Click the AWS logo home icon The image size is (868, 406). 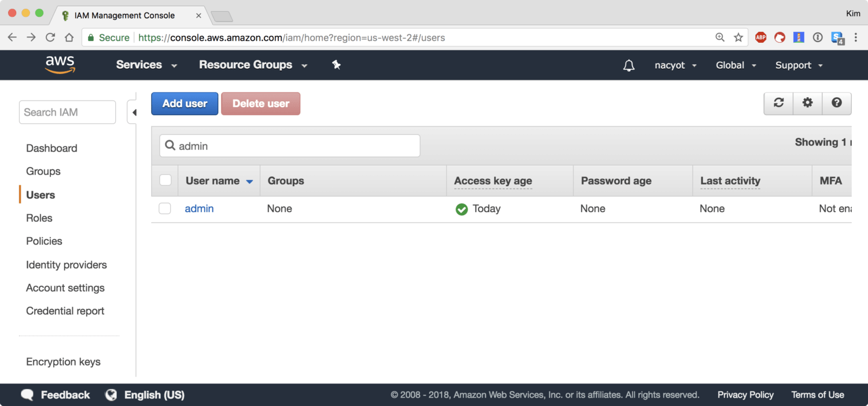(60, 65)
